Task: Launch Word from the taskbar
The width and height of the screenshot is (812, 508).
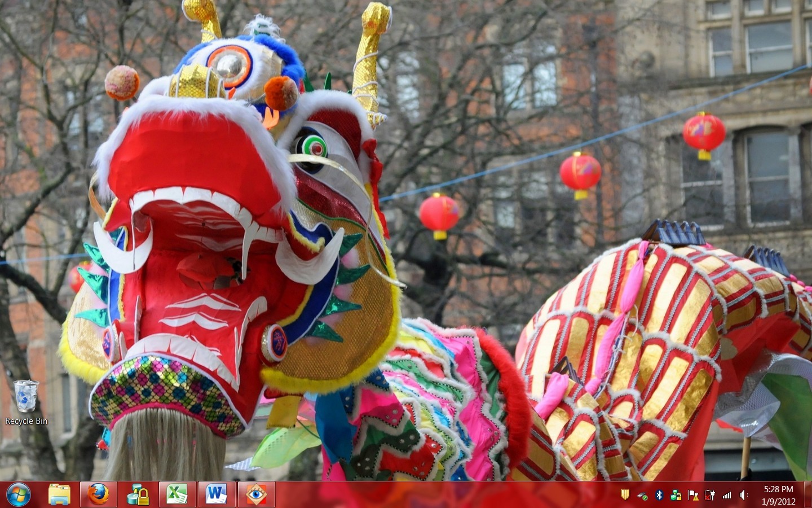Action: [x=217, y=495]
